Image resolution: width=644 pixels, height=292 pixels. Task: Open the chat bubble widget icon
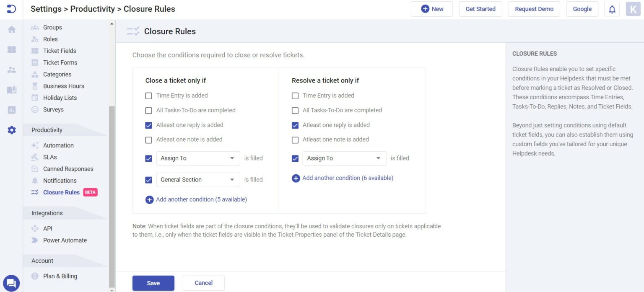11,283
